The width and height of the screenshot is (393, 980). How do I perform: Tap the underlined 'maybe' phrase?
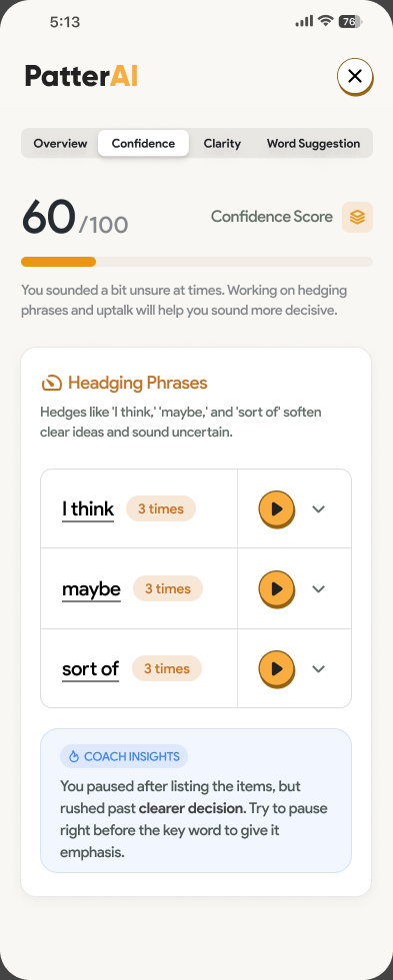coord(91,590)
